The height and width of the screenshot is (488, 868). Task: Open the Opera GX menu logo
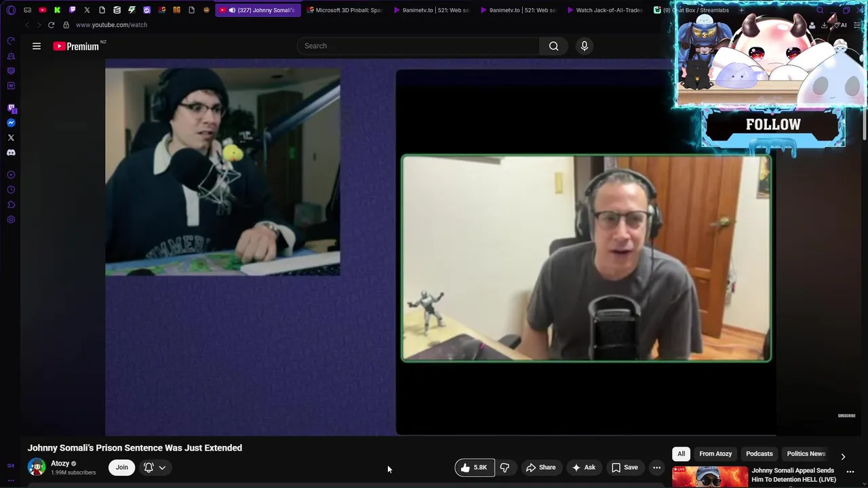pos(11,10)
